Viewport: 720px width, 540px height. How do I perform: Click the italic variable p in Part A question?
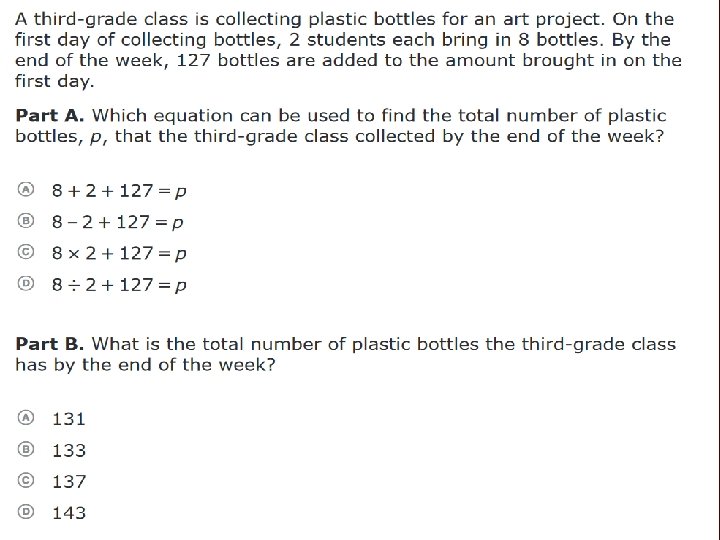[x=96, y=138]
